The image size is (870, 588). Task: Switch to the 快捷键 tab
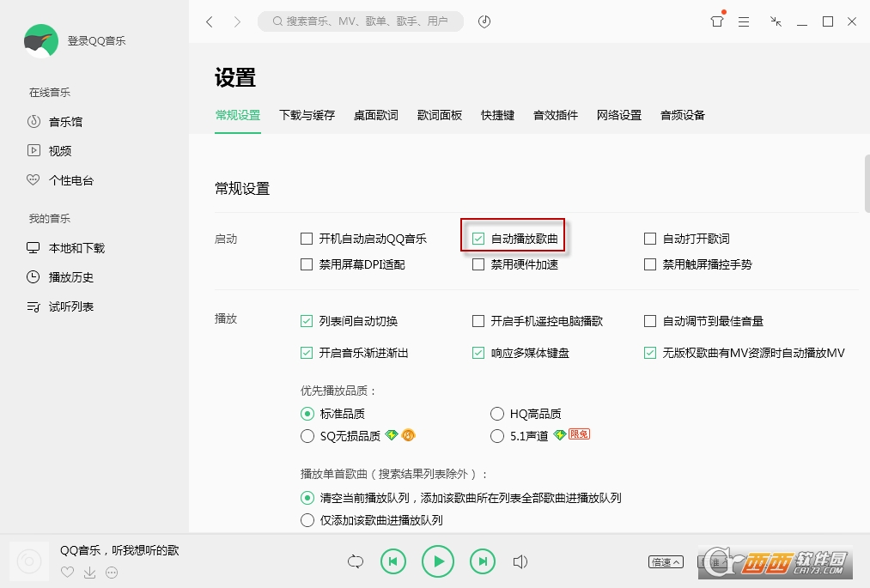tap(496, 114)
